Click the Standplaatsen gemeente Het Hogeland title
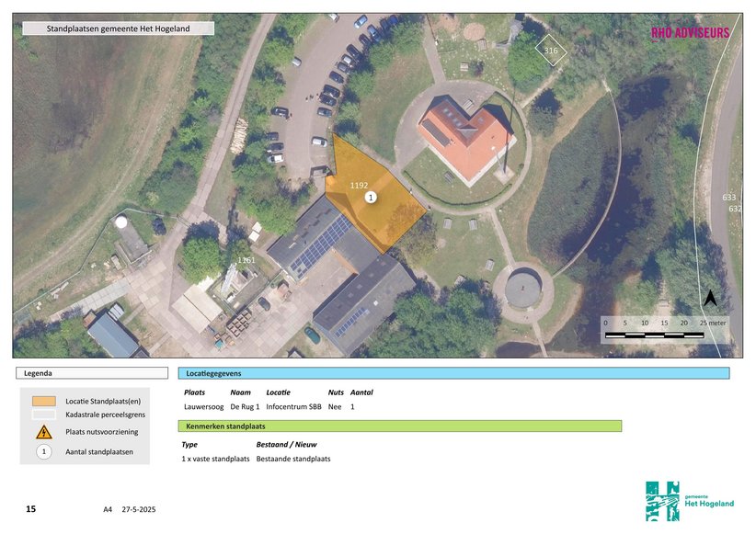The height and width of the screenshot is (534, 756). coord(118,28)
